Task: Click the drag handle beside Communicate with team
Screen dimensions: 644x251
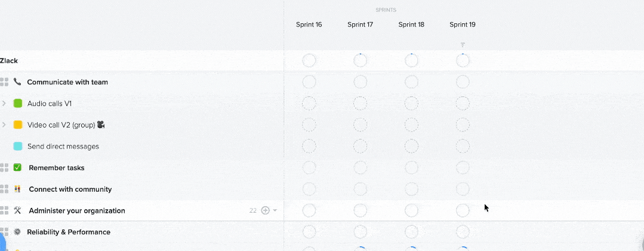Action: [4, 82]
